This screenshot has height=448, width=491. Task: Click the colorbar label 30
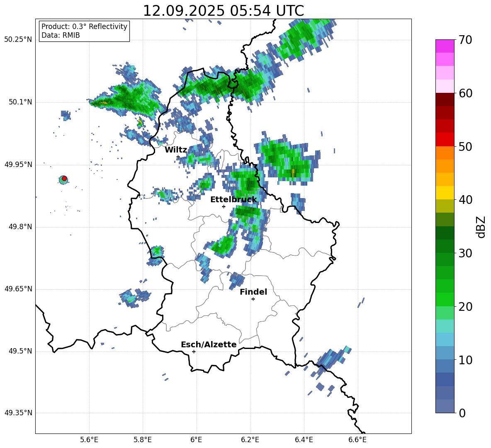(x=465, y=253)
